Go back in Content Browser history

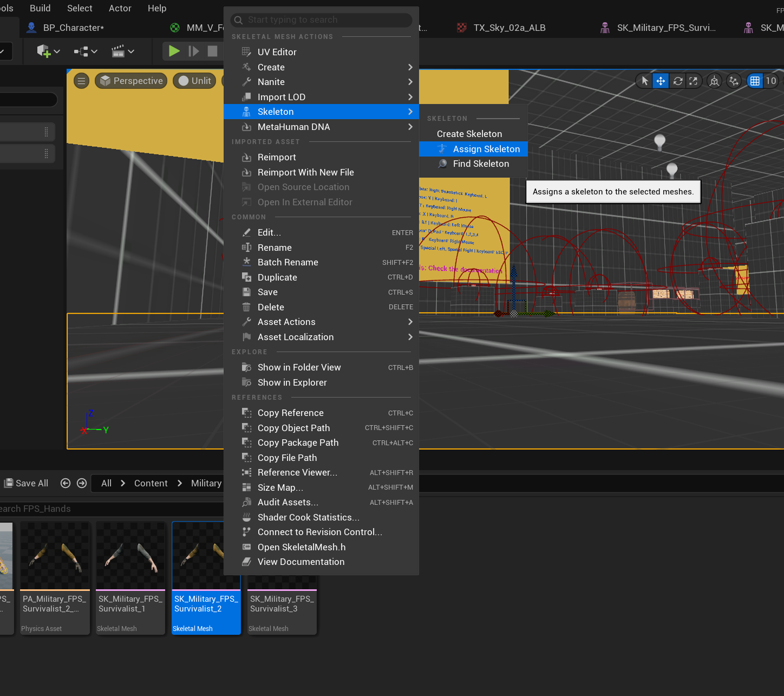click(66, 483)
